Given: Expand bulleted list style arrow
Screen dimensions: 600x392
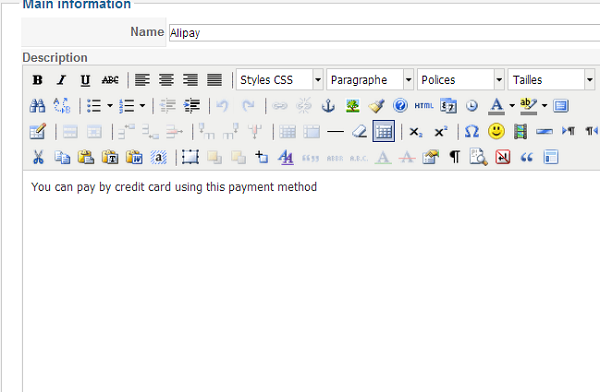Looking at the screenshot, I should [x=110, y=106].
